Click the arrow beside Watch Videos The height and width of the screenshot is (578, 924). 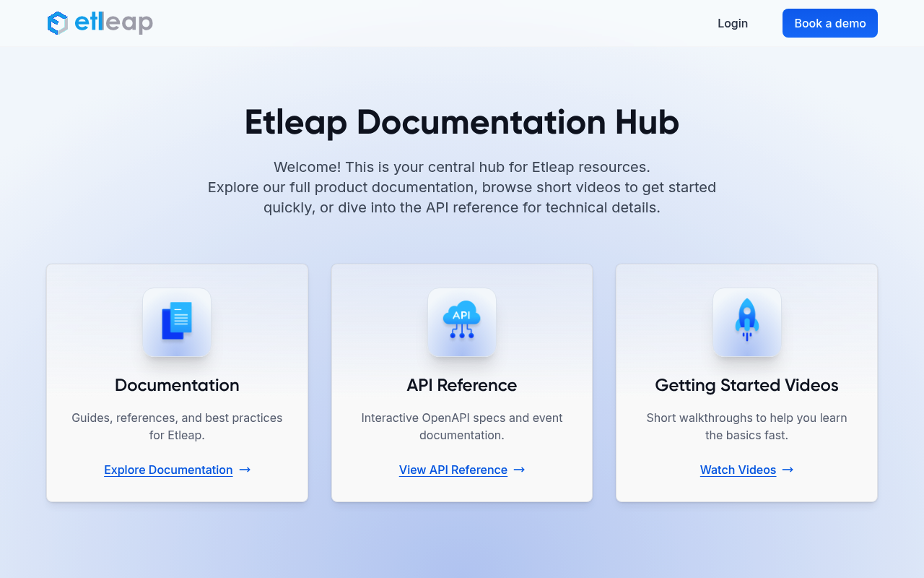788,470
